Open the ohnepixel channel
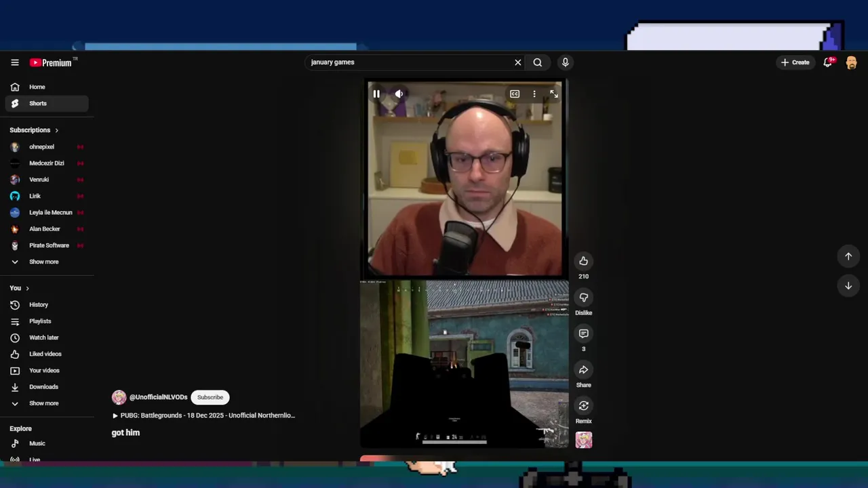The width and height of the screenshot is (868, 488). coord(47,147)
